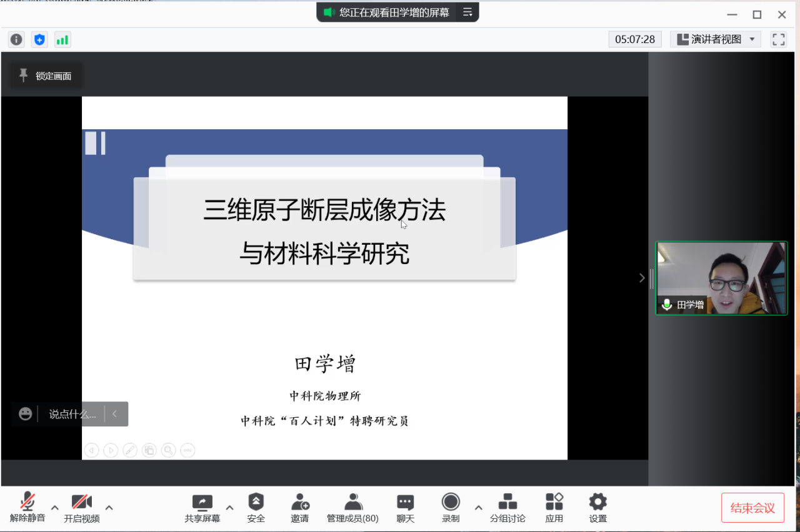Click the meeting info icon
This screenshot has height=532, width=800.
pos(16,40)
